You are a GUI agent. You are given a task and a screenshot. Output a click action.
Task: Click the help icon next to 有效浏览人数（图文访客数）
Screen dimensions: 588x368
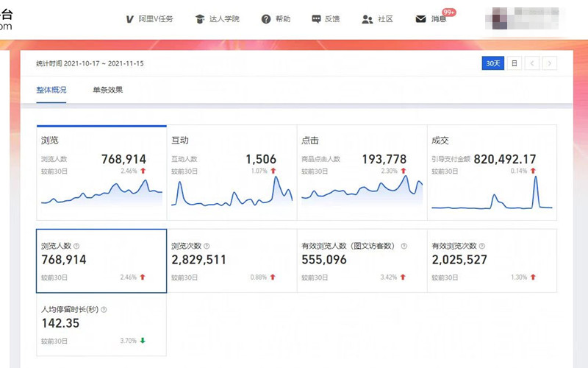click(x=404, y=246)
